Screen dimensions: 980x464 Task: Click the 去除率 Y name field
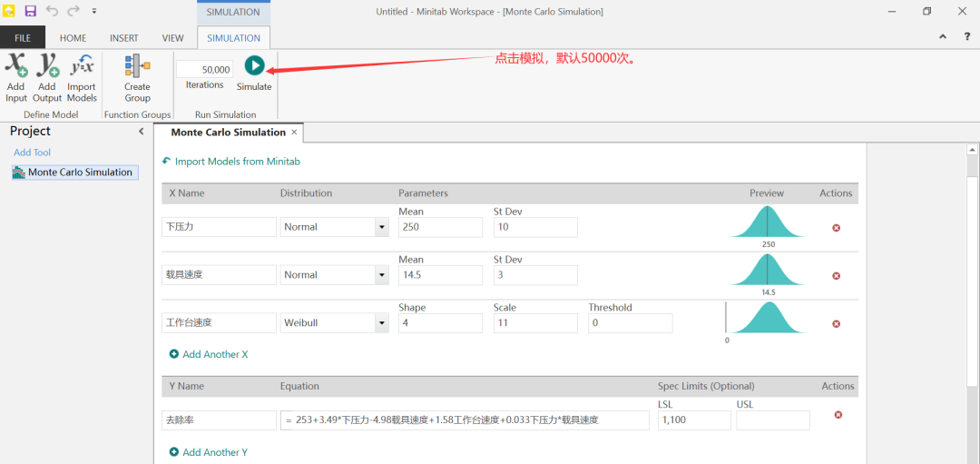point(219,420)
